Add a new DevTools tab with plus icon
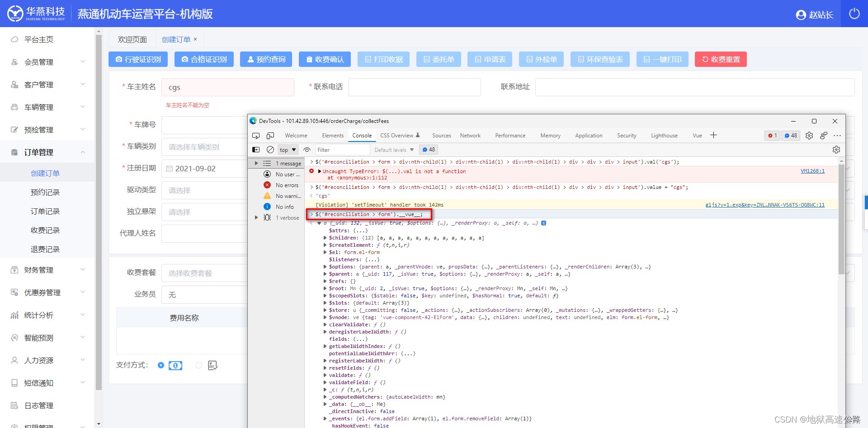Viewport: 868px width, 428px height. coord(713,135)
